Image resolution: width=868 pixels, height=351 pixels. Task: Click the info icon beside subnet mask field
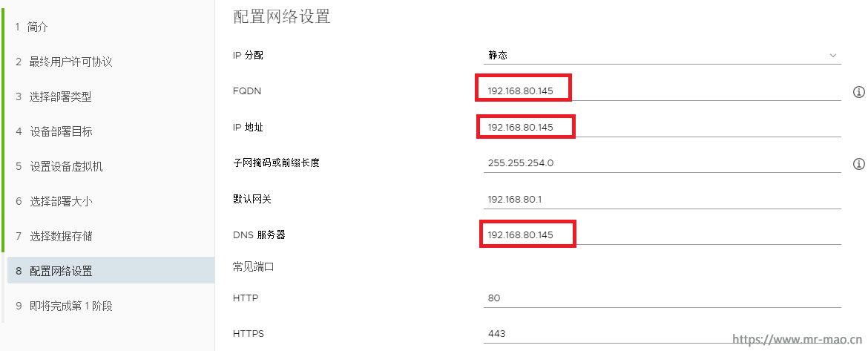[x=858, y=164]
